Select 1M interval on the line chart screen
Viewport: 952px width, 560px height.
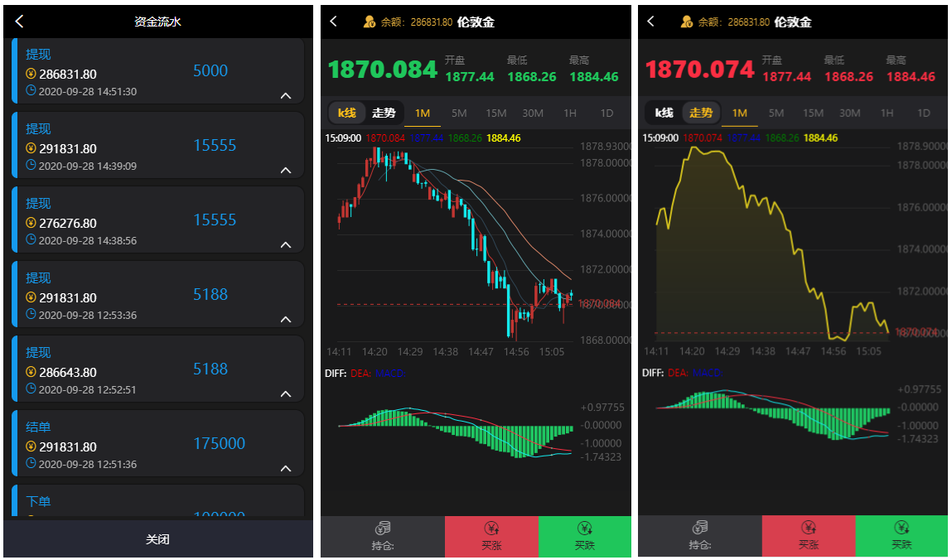[740, 113]
